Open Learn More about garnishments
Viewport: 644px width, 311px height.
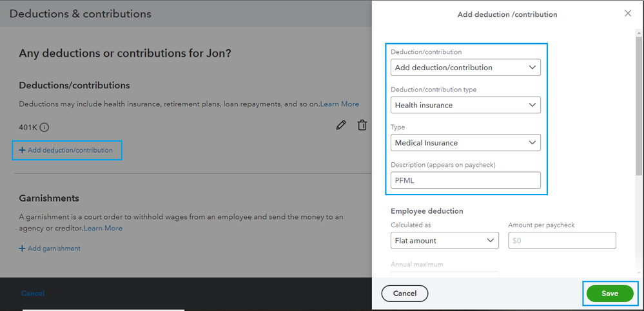(x=103, y=228)
